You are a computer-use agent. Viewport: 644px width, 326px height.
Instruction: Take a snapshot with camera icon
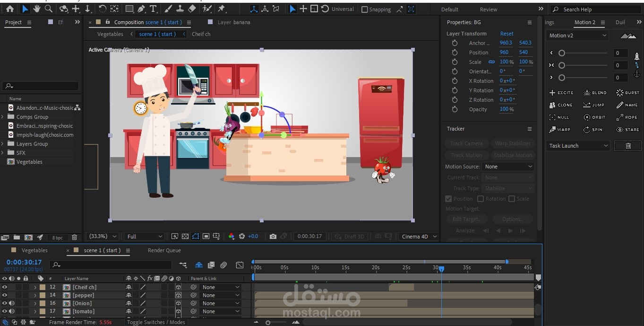(x=273, y=237)
